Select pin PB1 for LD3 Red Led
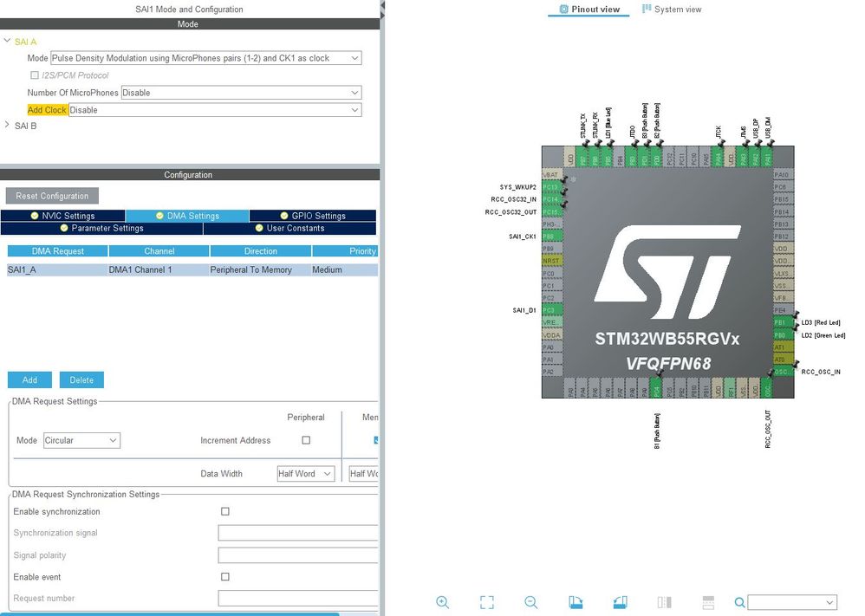Screen dimensions: 865x616 (x=784, y=322)
